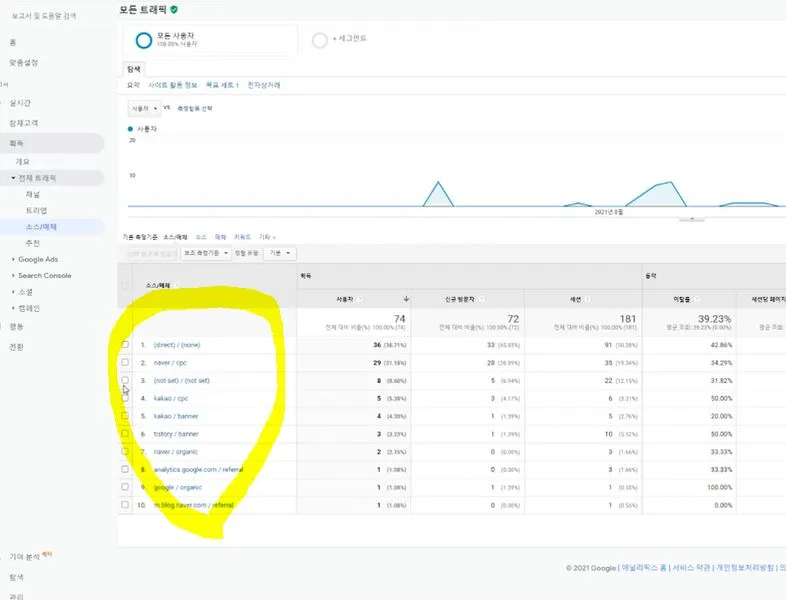Click the 애널리틱스 홈 footer link
786x600 pixels.
644,567
